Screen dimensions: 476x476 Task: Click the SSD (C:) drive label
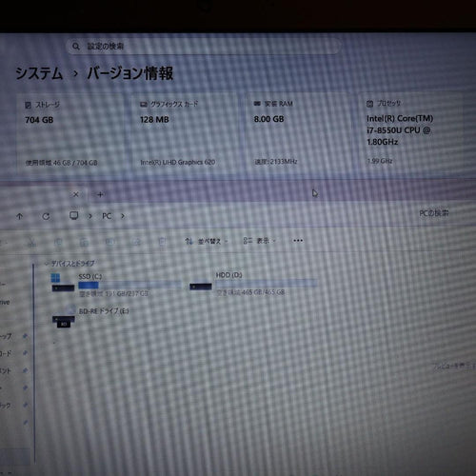[x=90, y=276]
